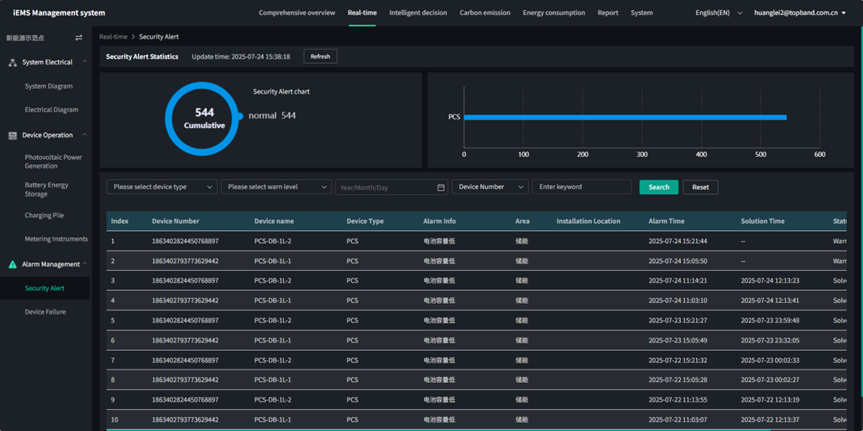Refresh the Security Alert Statistics

coord(320,57)
